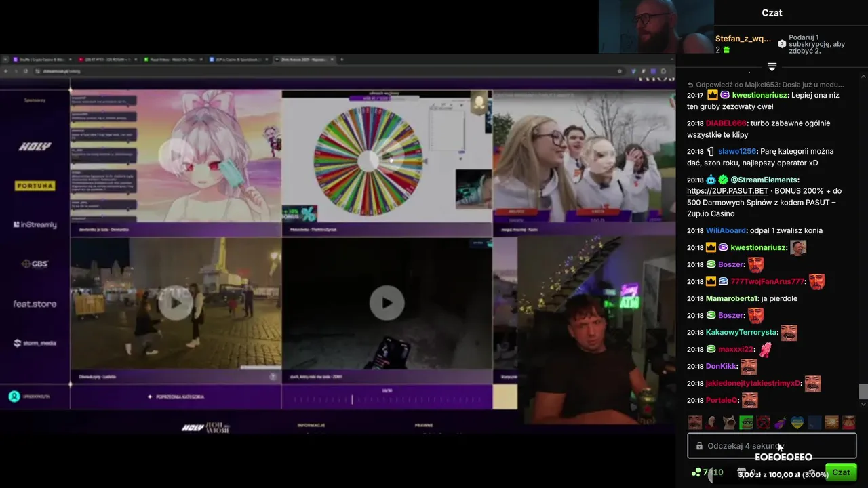This screenshot has height=488, width=868.
Task: Click the browser address bar
Action: (325, 70)
